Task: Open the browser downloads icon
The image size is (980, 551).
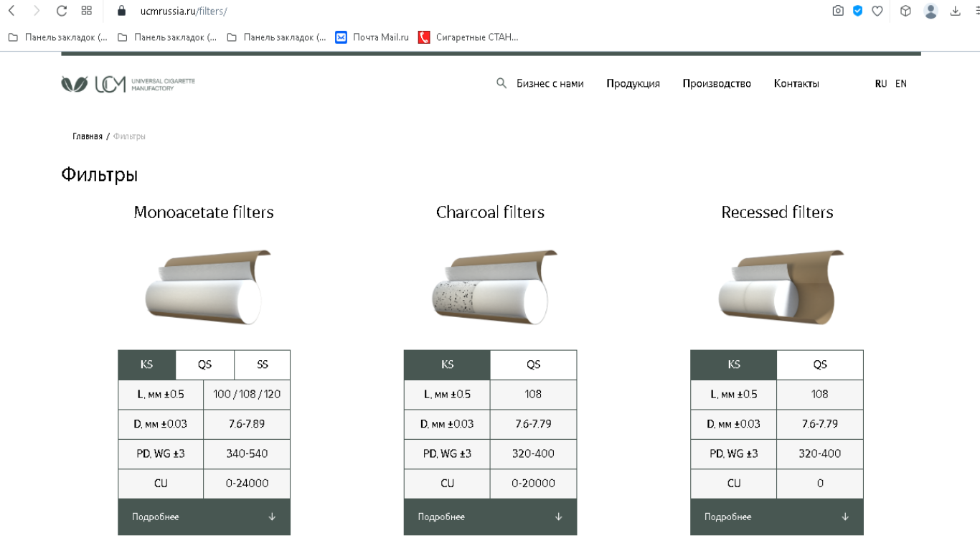Action: coord(955,11)
